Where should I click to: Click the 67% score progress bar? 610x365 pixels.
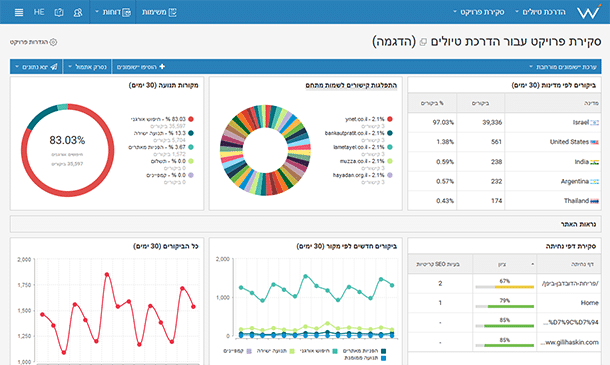point(505,287)
